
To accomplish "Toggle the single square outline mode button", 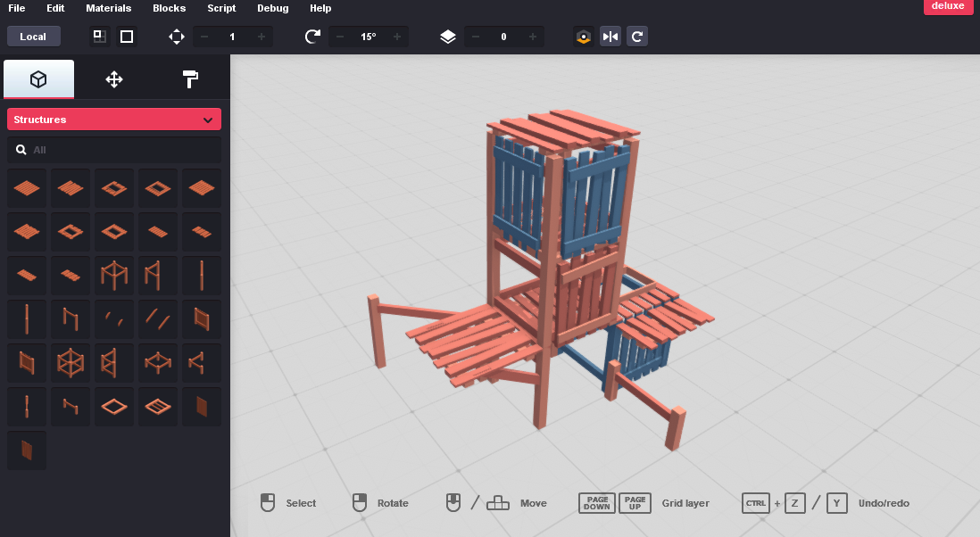I will point(127,37).
